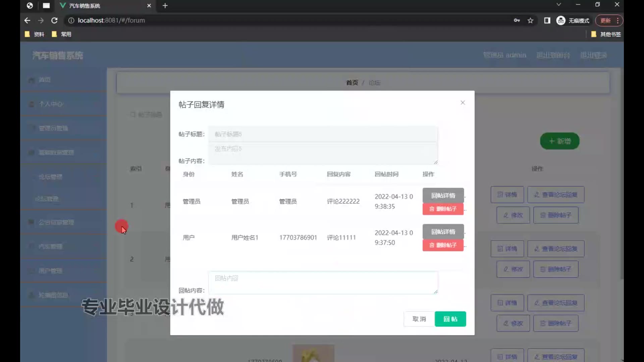Click 回帖详情 for the 管理员 reply
The height and width of the screenshot is (362, 644).
coord(443,195)
